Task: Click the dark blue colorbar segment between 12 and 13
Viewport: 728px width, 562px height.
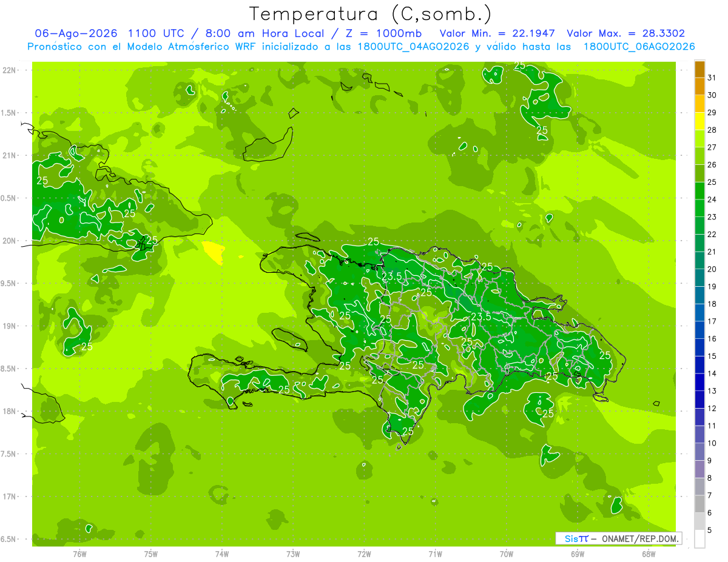Action: click(x=699, y=400)
